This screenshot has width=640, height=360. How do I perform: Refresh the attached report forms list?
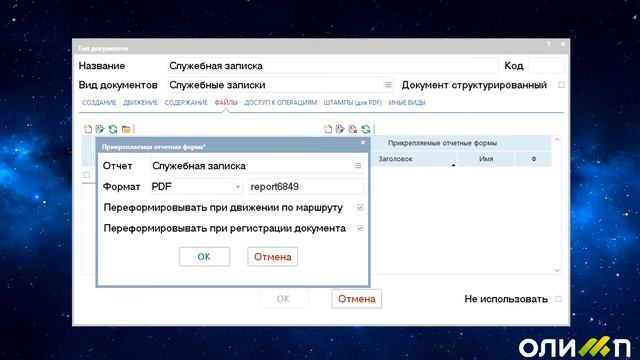point(366,129)
